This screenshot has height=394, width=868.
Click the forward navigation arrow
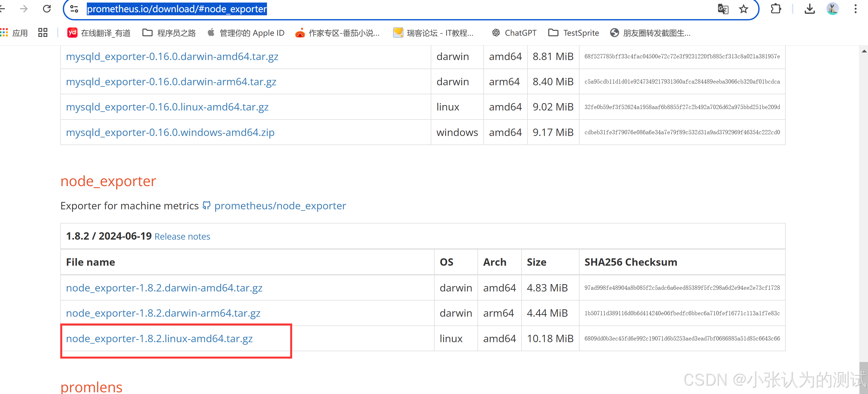click(23, 9)
